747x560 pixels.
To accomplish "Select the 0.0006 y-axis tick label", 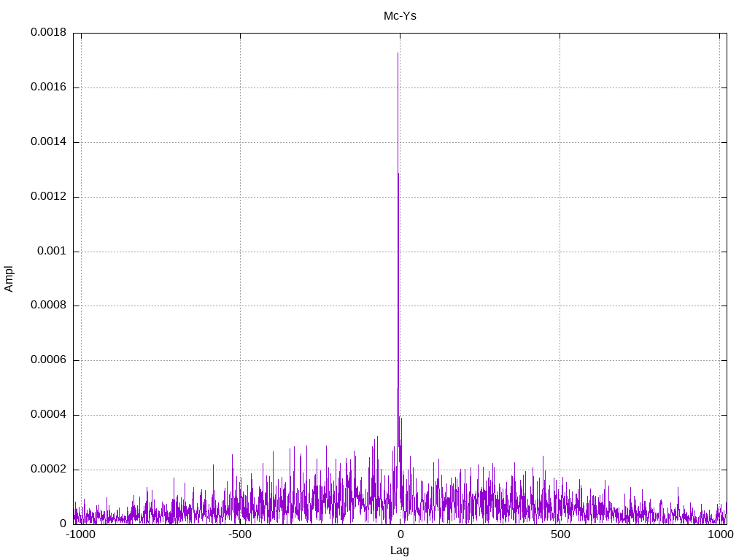I will pyautogui.click(x=48, y=360).
